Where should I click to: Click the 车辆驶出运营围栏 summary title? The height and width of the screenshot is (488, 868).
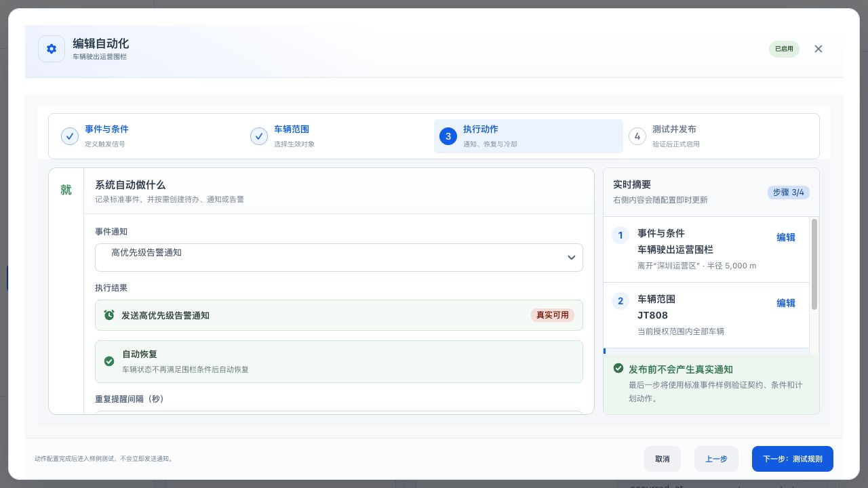coord(675,249)
